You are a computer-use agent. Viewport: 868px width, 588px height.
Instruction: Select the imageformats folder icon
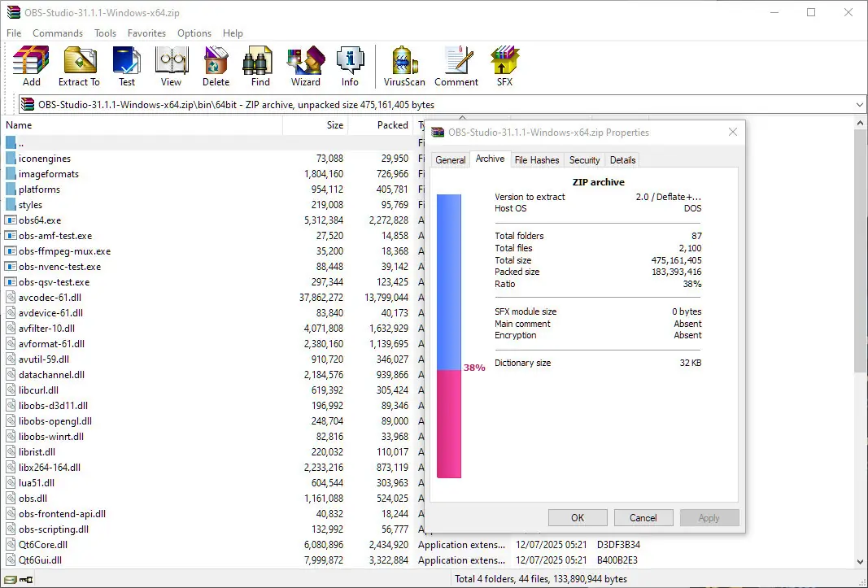point(11,174)
